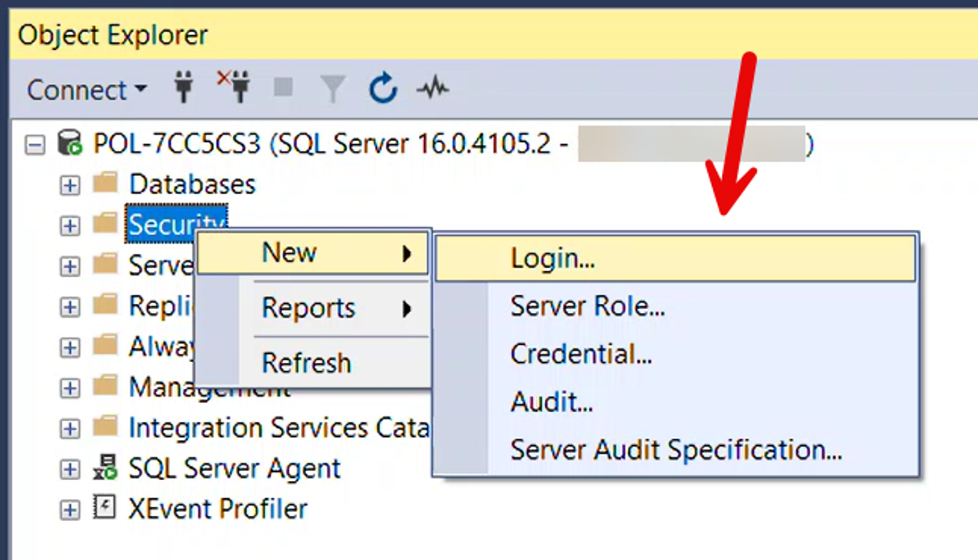Click the XEvent Profiler icon
Screen dimensions: 978x560
(106, 509)
